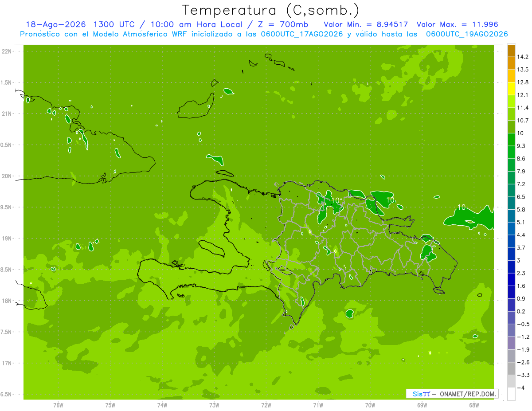Click the '17N' latitude label

[7, 363]
